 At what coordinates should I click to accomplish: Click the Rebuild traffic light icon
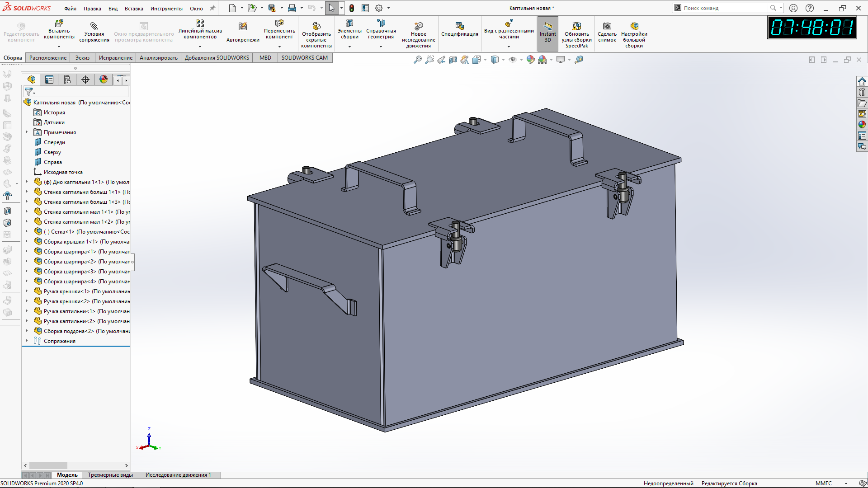[x=351, y=8]
